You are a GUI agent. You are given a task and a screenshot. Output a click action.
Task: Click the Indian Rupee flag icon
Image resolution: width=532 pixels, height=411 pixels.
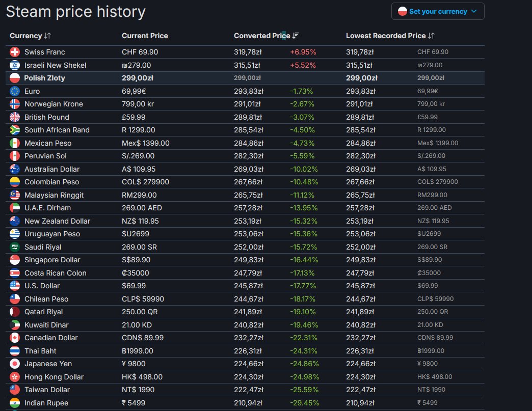[x=15, y=403]
